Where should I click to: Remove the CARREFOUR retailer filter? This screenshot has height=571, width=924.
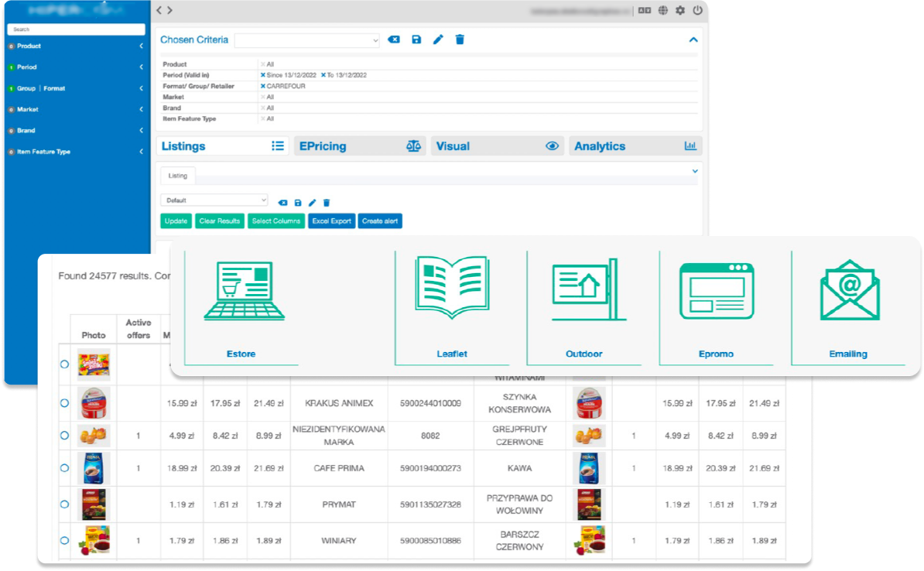point(263,86)
